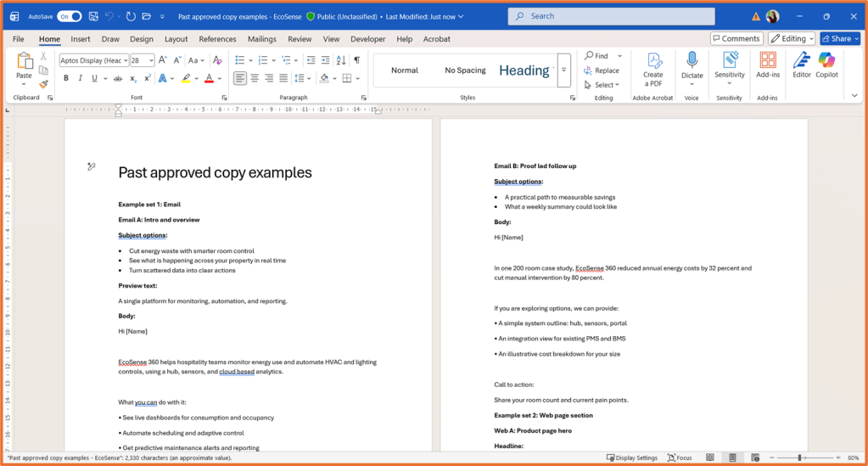The width and height of the screenshot is (868, 466).
Task: Select the Format Painter brush
Action: [x=43, y=84]
